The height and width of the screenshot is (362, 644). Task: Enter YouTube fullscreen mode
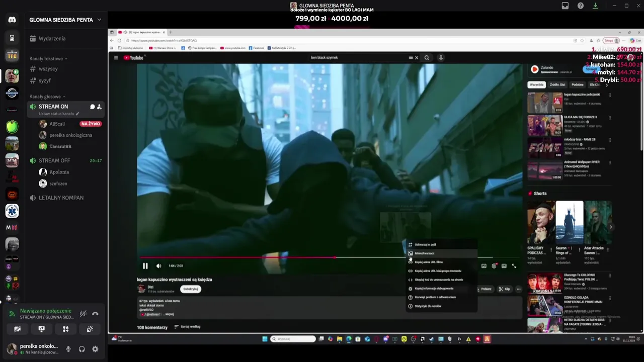pyautogui.click(x=514, y=266)
